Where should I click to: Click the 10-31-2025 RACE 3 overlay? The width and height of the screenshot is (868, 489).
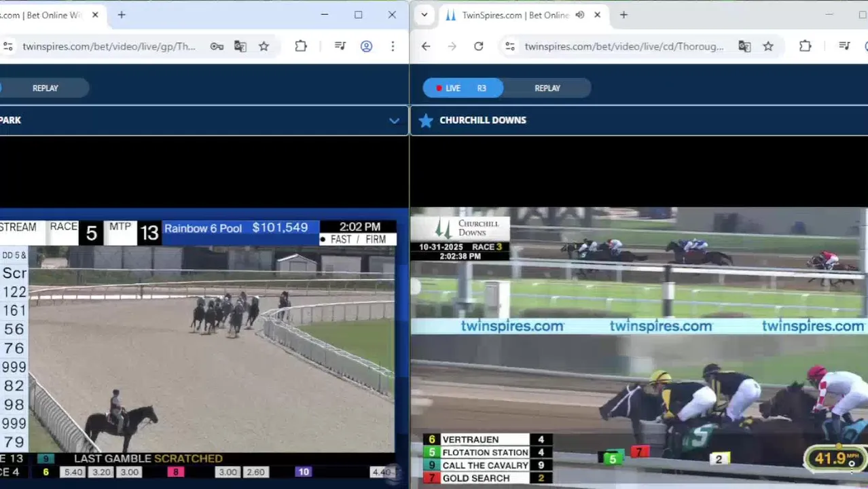(462, 251)
